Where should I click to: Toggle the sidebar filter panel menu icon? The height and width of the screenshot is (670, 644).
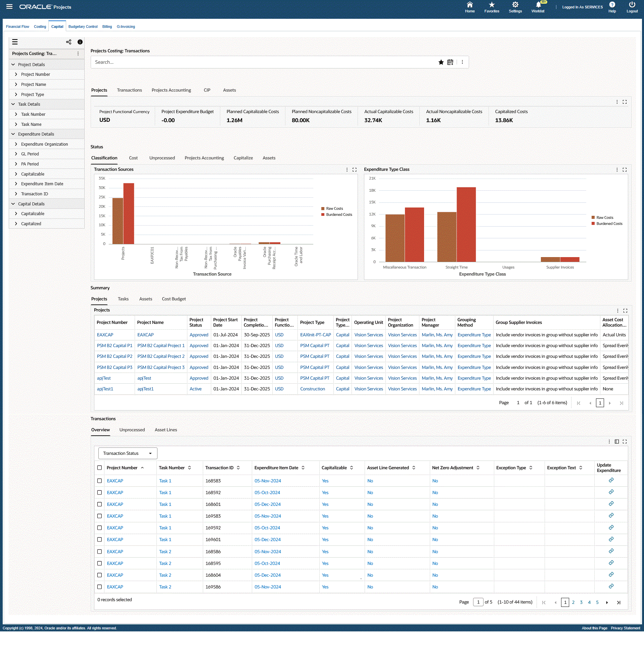(x=15, y=42)
